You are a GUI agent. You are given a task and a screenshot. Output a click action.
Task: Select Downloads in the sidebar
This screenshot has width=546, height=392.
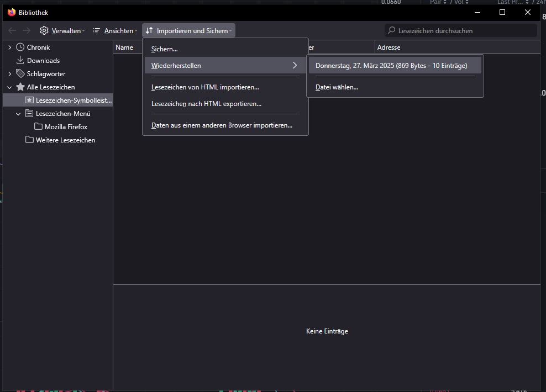pyautogui.click(x=44, y=61)
